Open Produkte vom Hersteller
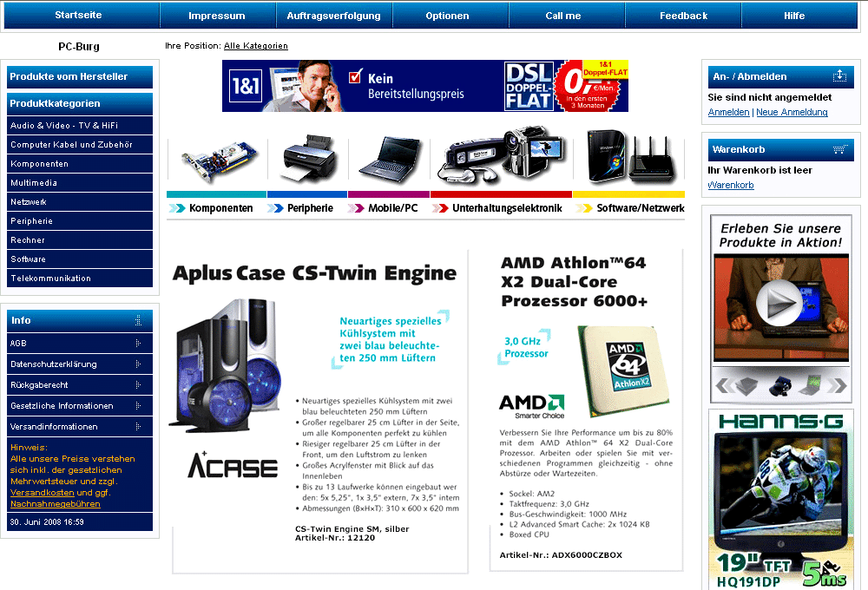This screenshot has height=590, width=868. pyautogui.click(x=80, y=77)
